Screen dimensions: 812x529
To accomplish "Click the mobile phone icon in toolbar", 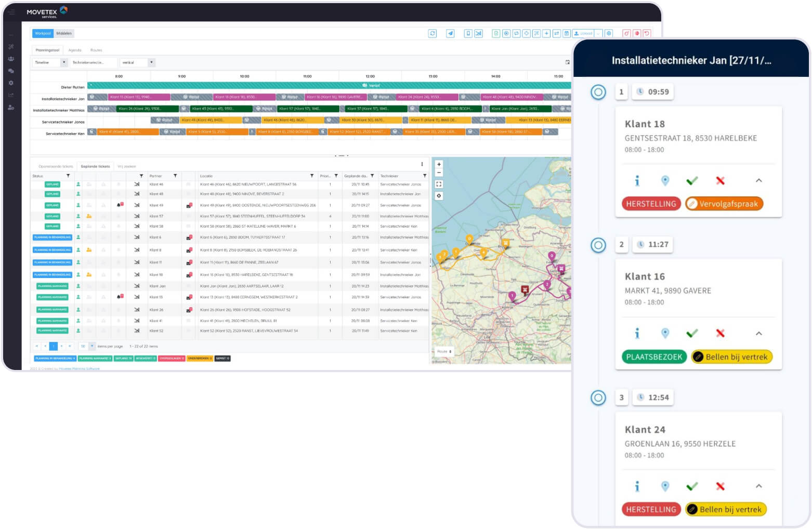I will click(x=468, y=33).
